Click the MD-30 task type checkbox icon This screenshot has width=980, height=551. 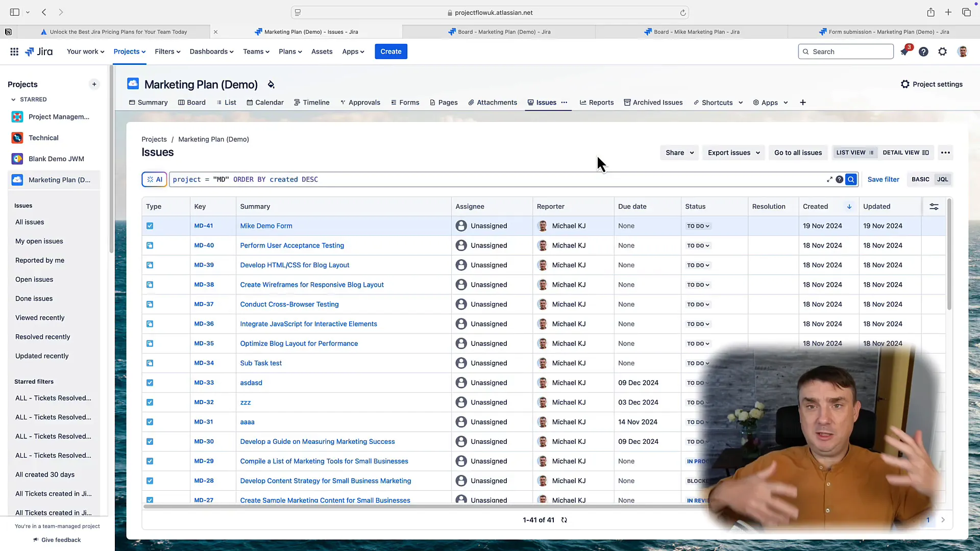[150, 442]
